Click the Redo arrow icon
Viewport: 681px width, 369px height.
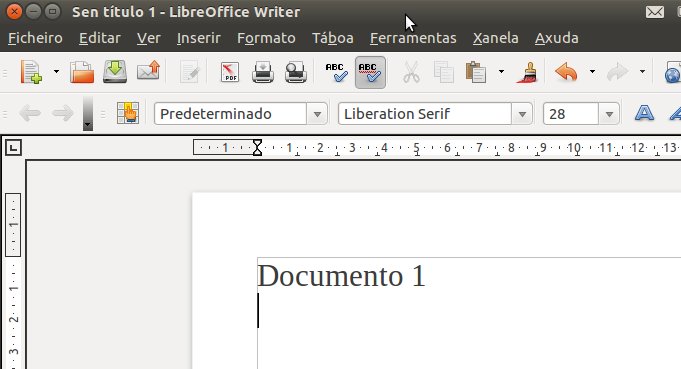tap(617, 72)
